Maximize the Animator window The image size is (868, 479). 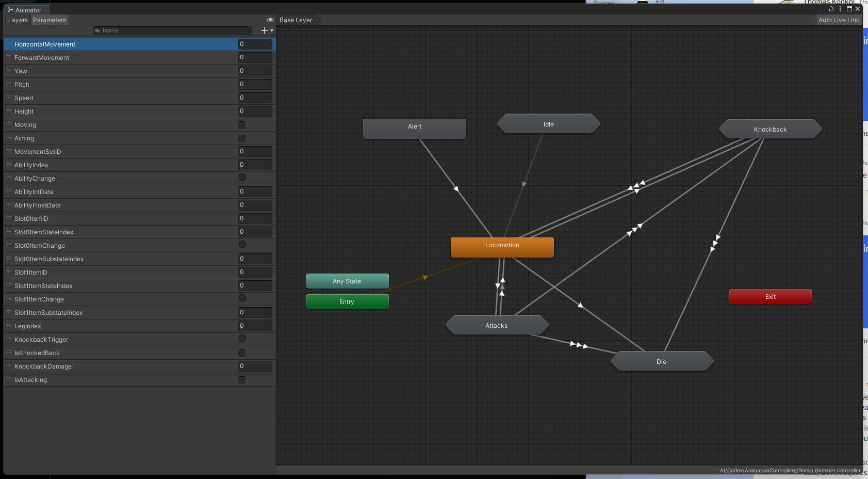(x=849, y=9)
